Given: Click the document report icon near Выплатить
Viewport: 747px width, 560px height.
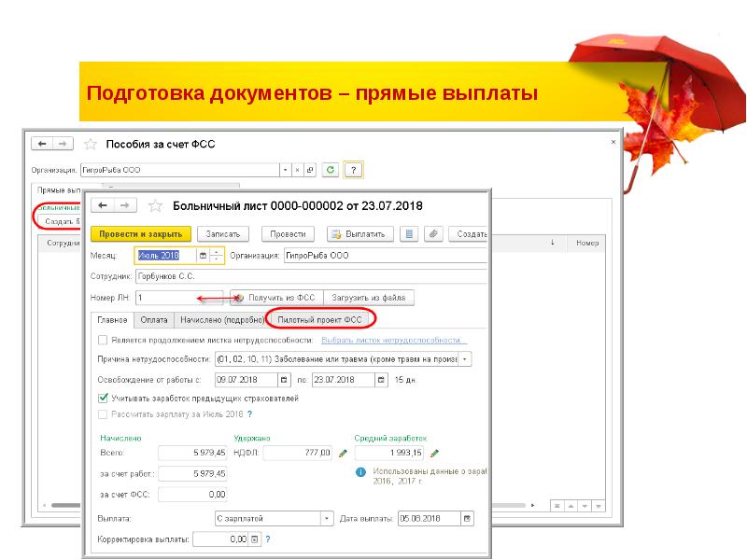Looking at the screenshot, I should click(x=407, y=233).
